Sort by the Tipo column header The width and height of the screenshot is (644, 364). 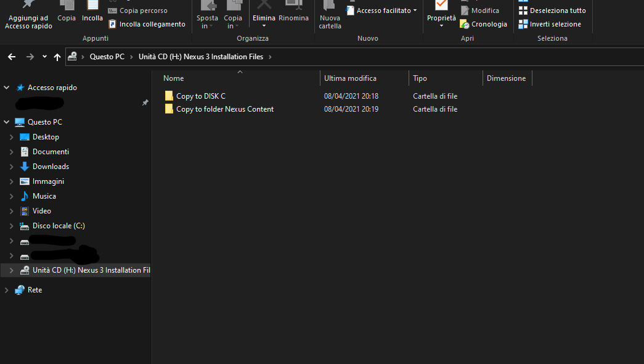click(420, 78)
